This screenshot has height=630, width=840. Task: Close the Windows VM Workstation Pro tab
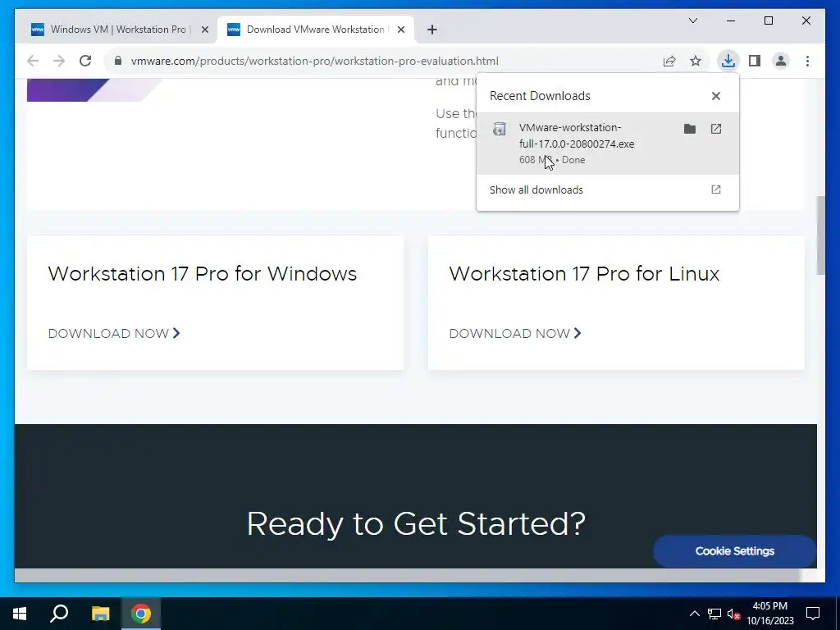(x=204, y=30)
